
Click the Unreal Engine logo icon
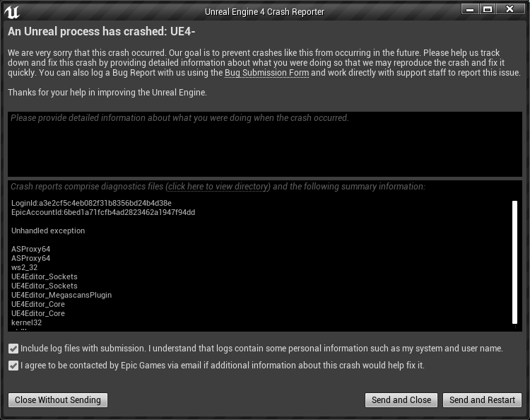click(12, 12)
